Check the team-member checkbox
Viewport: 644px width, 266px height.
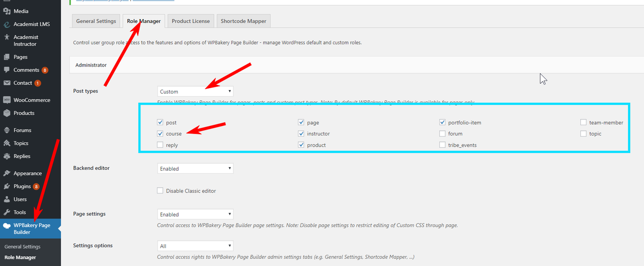click(583, 122)
